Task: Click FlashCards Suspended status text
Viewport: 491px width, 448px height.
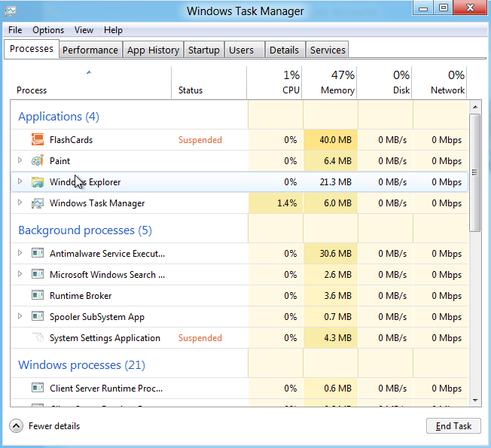Action: (200, 139)
